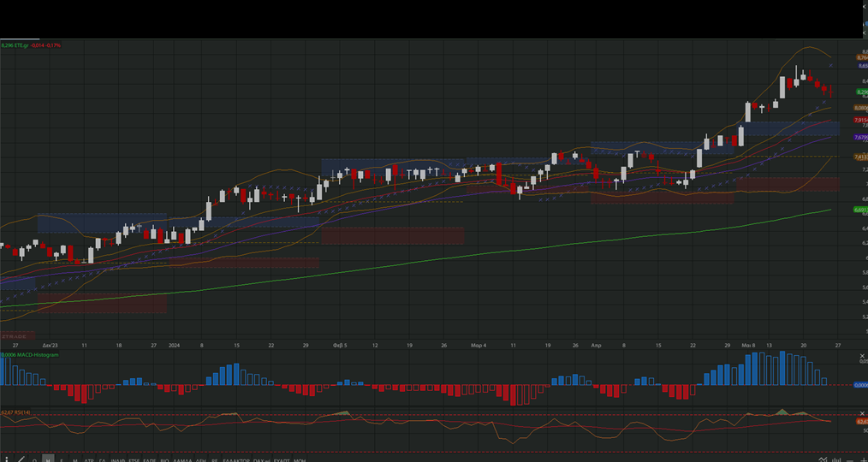Click the Μαι 8 date label

coord(748,346)
